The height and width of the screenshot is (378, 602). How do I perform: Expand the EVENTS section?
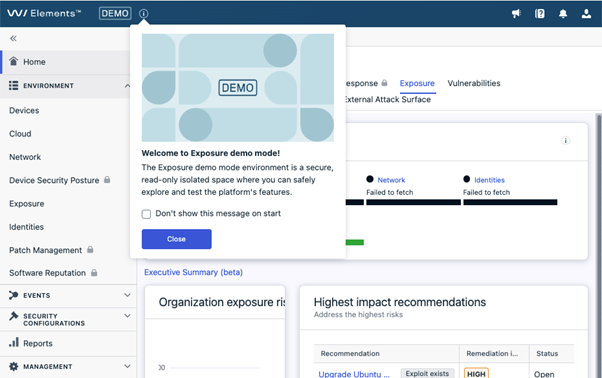tap(127, 295)
